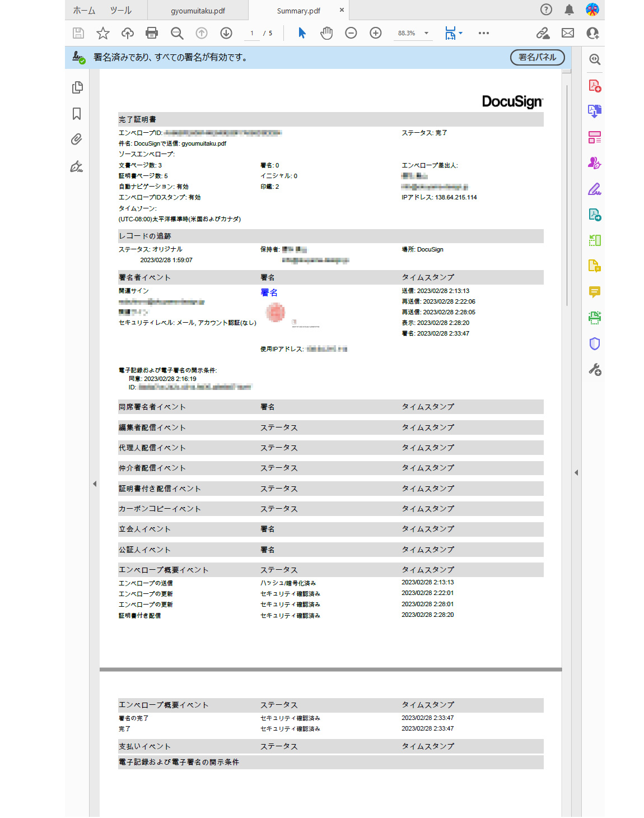Image resolution: width=644 pixels, height=818 pixels.
Task: Upload the file with the cloud arrow icon
Action: click(x=128, y=33)
